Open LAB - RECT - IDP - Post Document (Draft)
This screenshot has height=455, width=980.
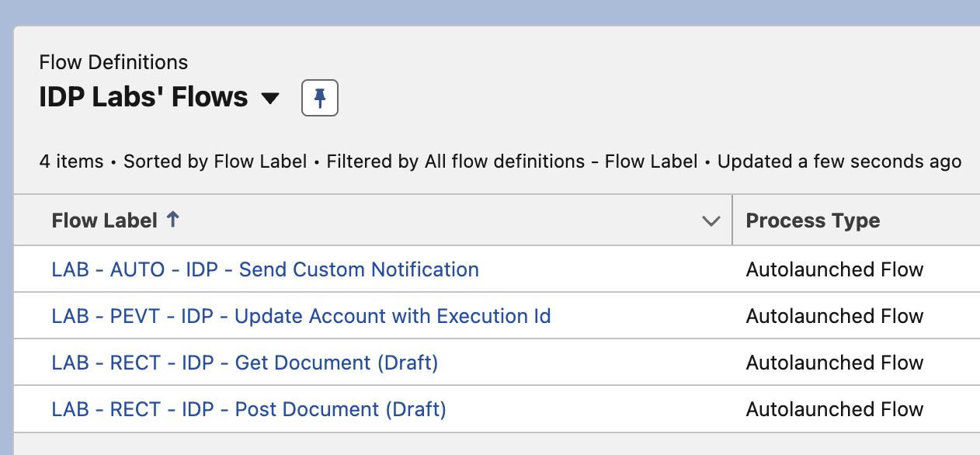click(x=249, y=409)
